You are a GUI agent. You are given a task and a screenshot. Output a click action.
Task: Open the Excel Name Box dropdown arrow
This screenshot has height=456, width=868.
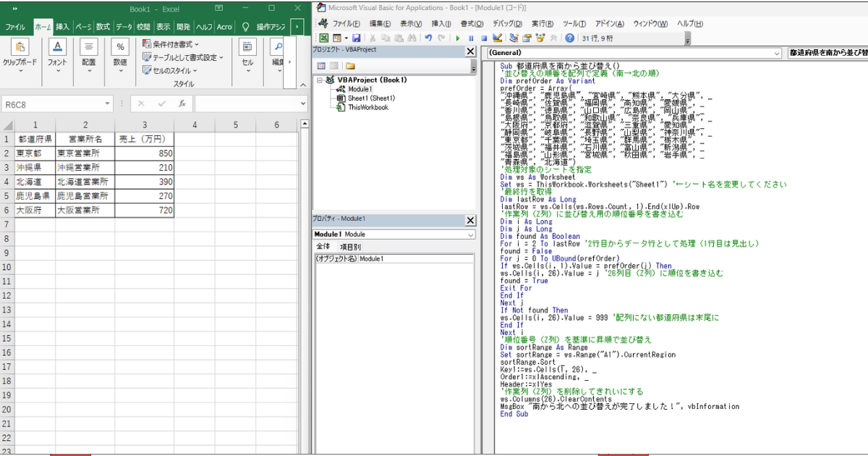coord(107,104)
